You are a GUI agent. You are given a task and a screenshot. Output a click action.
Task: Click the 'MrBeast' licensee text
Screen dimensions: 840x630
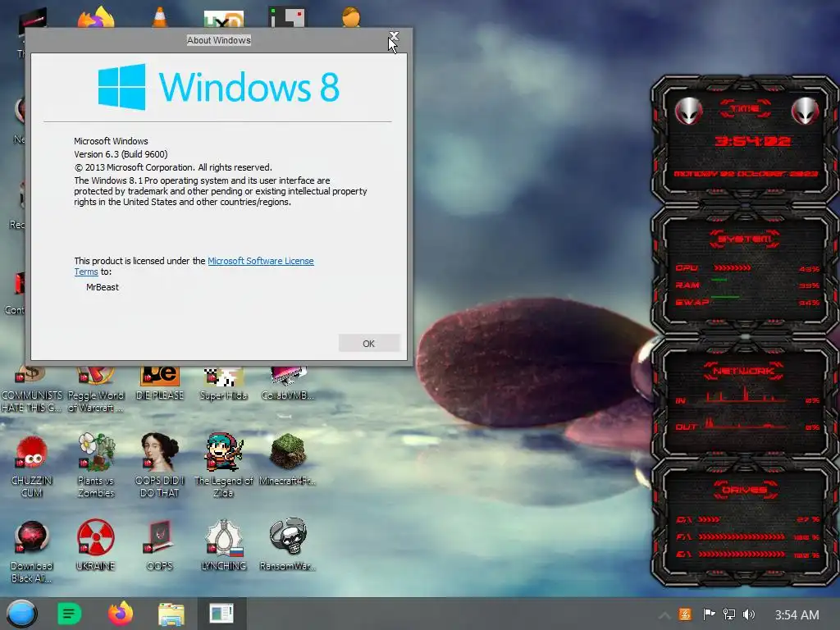(103, 287)
